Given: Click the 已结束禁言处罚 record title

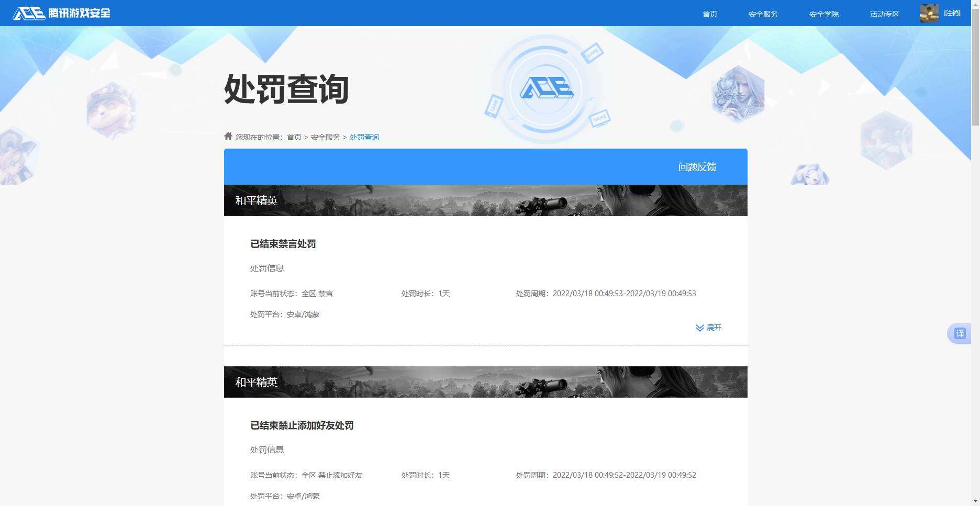Looking at the screenshot, I should click(282, 244).
